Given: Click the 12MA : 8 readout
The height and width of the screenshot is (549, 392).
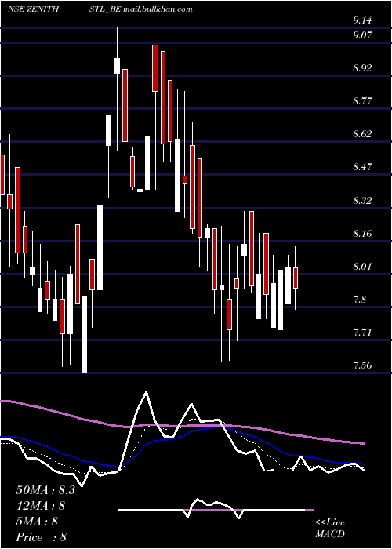Looking at the screenshot, I should pos(41,506).
